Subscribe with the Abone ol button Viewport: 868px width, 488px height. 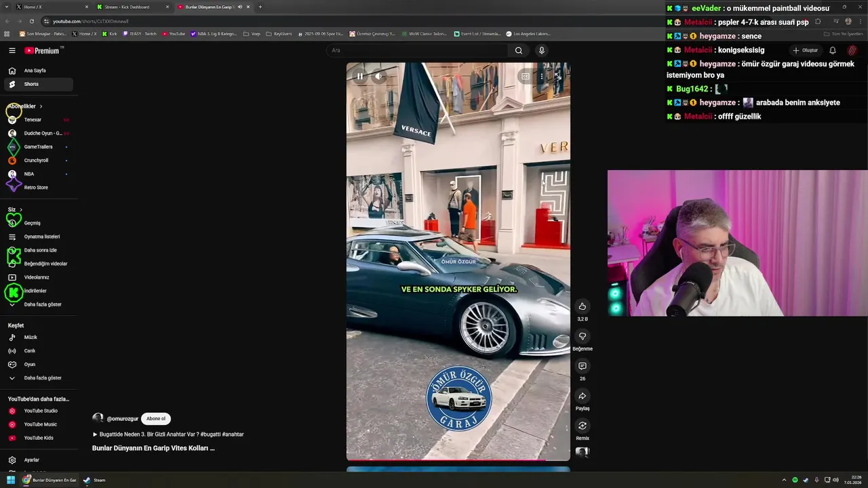[156, 419]
